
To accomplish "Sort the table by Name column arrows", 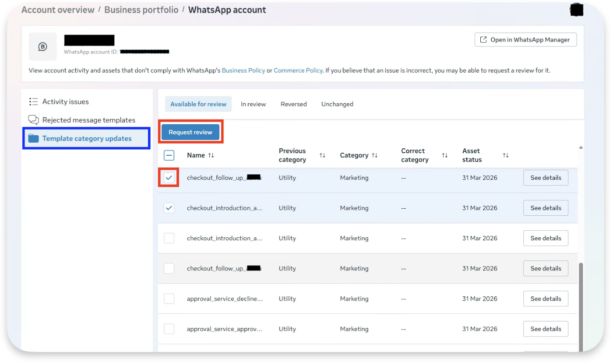I will (x=211, y=155).
